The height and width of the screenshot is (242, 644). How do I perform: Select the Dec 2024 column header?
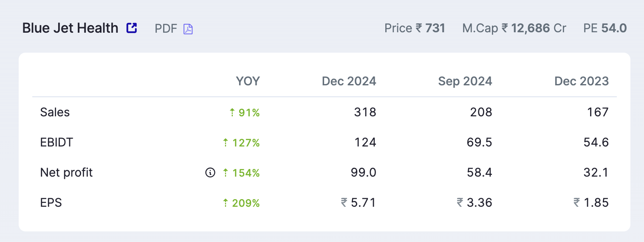pos(349,81)
